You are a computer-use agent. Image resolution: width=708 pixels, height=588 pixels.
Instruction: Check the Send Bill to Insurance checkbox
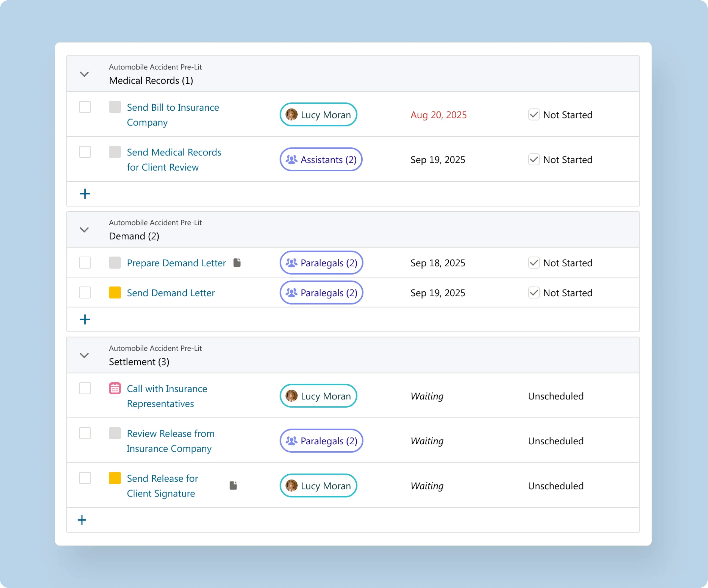[85, 107]
